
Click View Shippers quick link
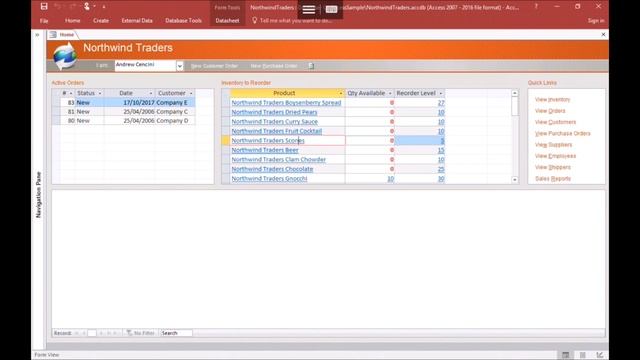tap(553, 167)
